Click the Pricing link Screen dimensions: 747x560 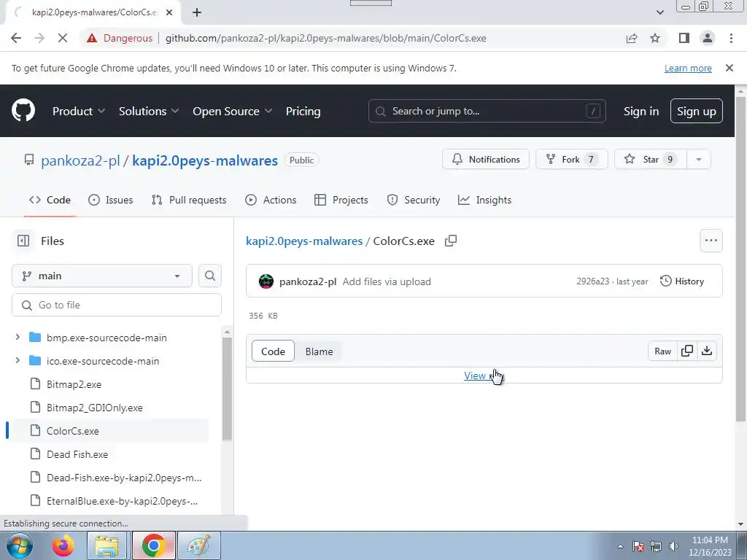click(x=303, y=111)
